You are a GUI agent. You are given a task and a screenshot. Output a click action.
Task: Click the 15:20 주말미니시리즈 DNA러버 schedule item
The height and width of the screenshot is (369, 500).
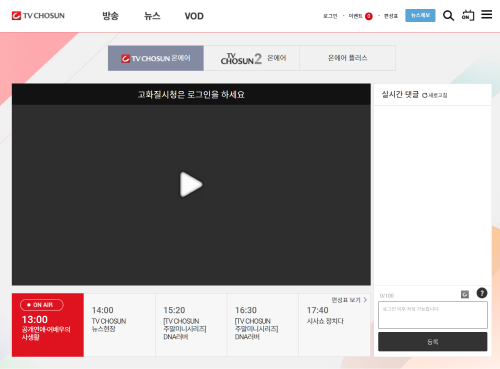pyautogui.click(x=191, y=325)
